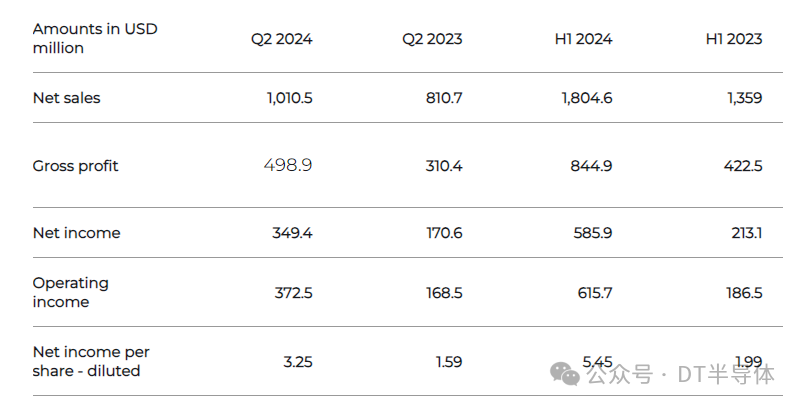This screenshot has width=800, height=406.
Task: Click the Gross profit row label
Action: click(75, 166)
